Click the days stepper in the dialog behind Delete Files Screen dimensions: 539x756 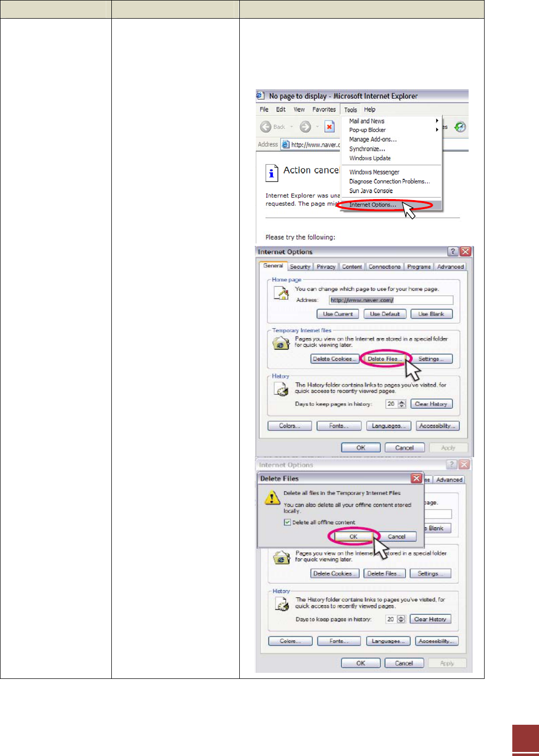401,619
